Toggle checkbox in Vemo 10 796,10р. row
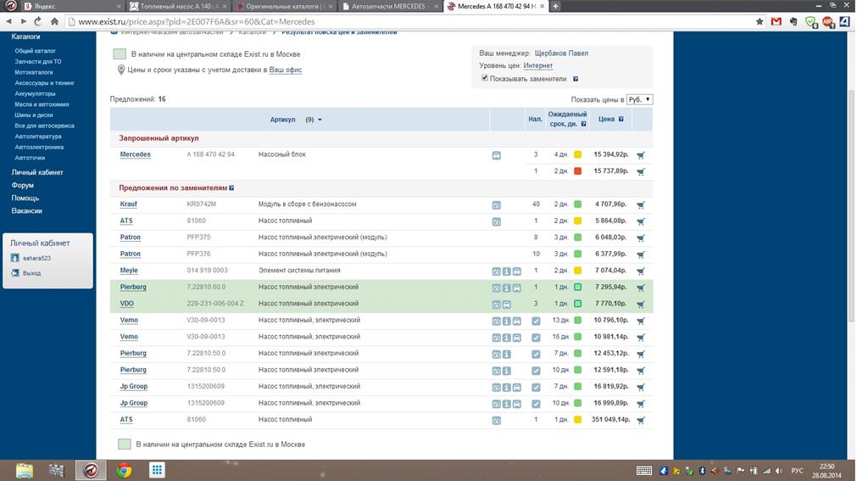The image size is (868, 481). [x=536, y=321]
